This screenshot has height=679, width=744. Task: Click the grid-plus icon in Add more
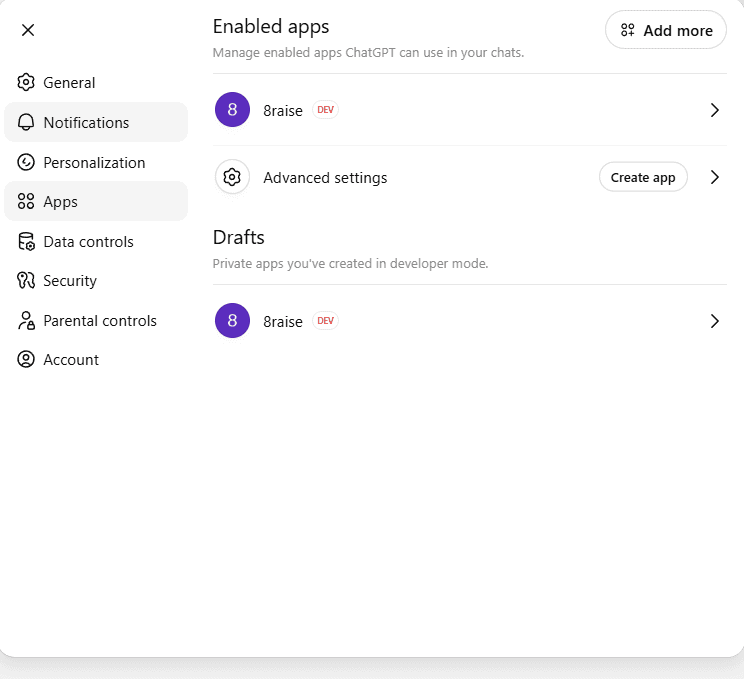(x=627, y=30)
